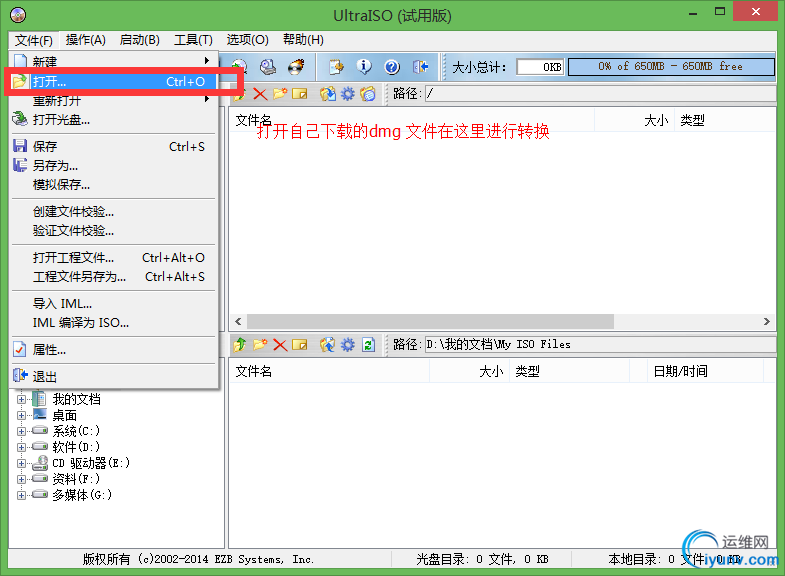This screenshot has width=785, height=576.
Task: Click the right scroll arrow in image pane
Action: coord(766,321)
